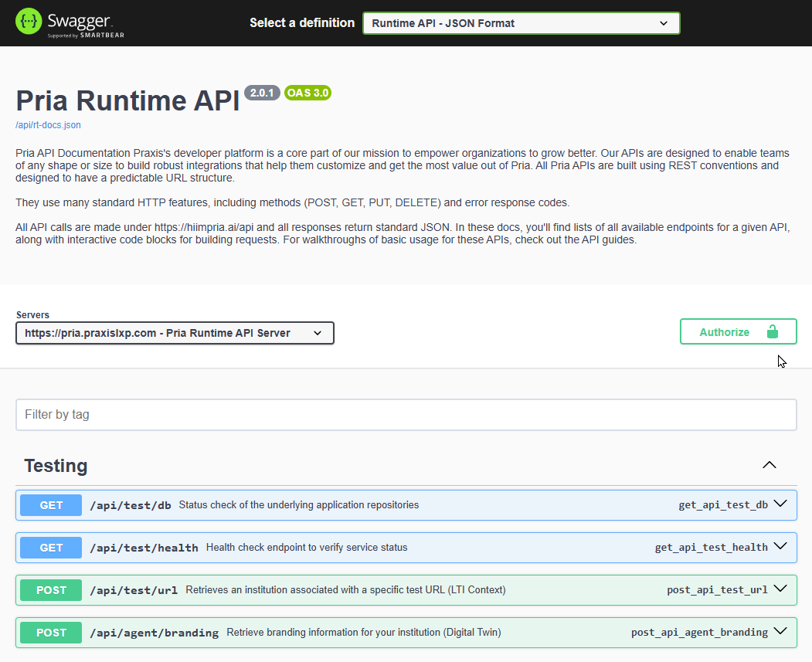Click the Authorize button
This screenshot has height=662, width=812.
[738, 332]
